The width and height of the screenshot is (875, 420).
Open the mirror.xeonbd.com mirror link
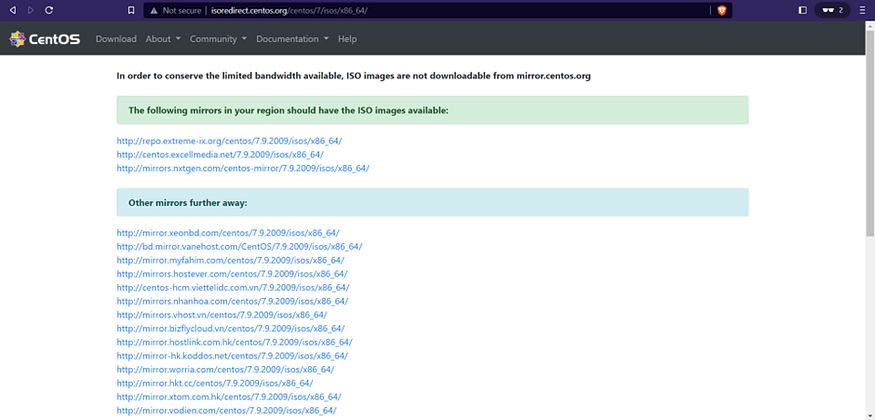[x=228, y=233]
